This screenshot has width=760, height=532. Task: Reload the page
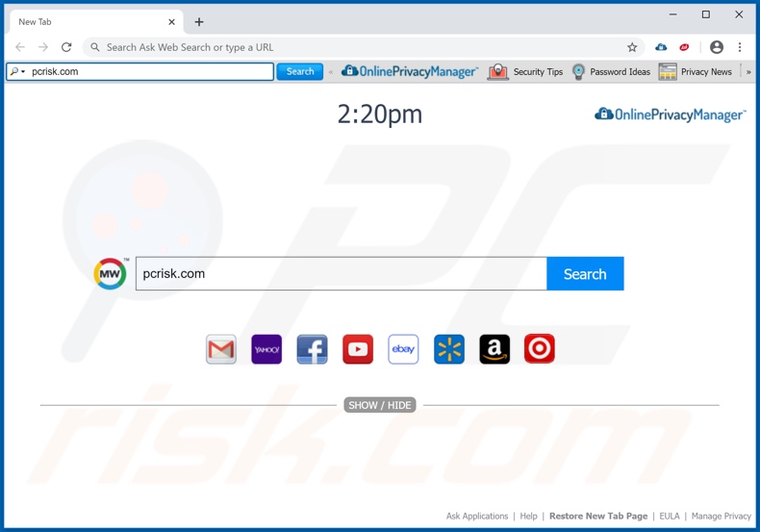click(x=66, y=47)
